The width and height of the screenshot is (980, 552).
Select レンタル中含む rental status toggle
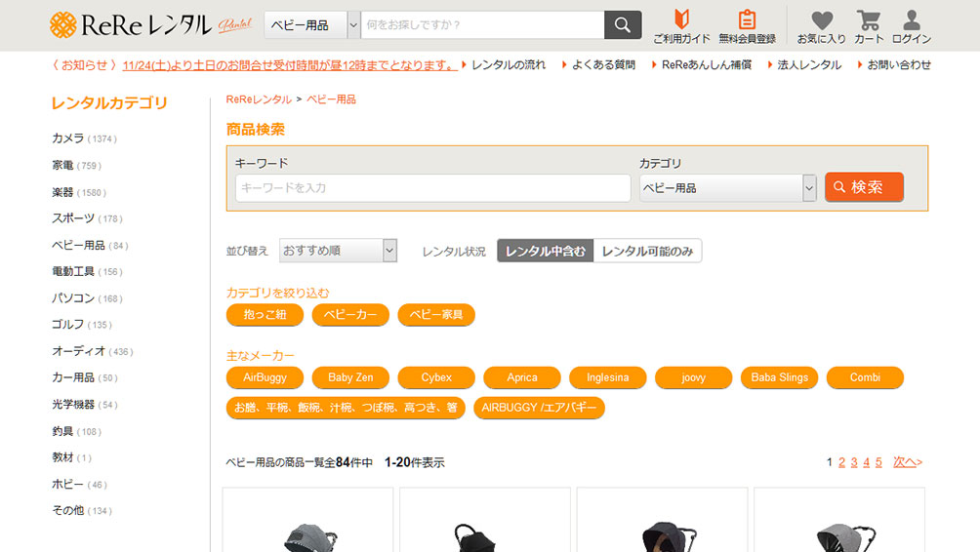pos(545,251)
